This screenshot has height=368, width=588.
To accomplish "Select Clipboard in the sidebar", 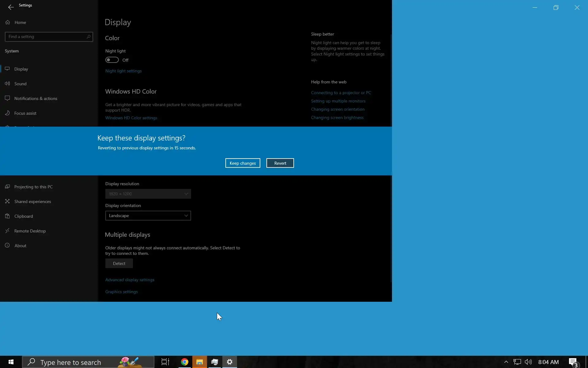I will pos(23,216).
